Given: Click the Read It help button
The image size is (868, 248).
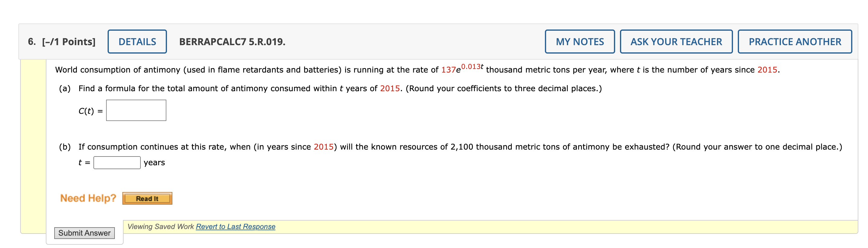Looking at the screenshot, I should 147,199.
